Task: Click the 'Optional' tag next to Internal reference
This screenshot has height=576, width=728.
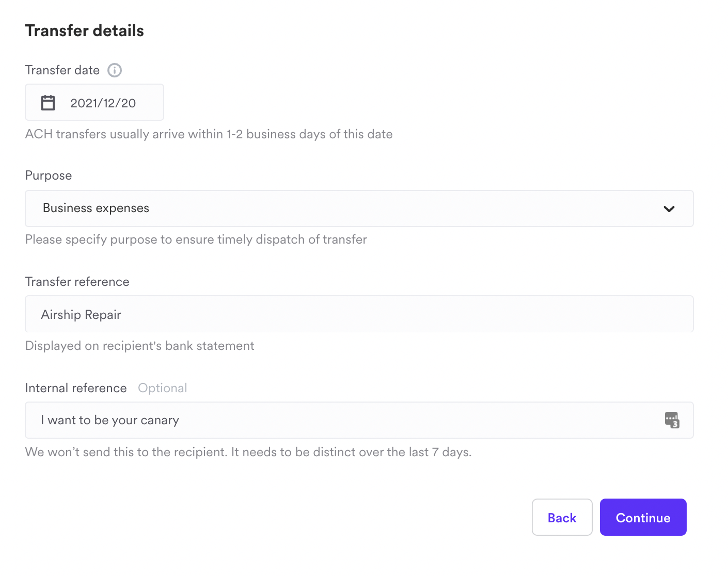Action: (163, 388)
